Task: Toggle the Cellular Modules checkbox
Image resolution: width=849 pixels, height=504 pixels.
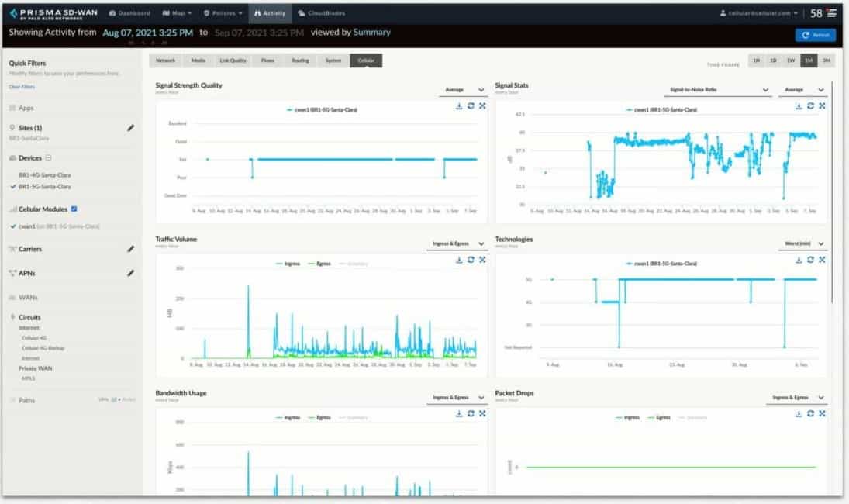Action: (x=74, y=209)
